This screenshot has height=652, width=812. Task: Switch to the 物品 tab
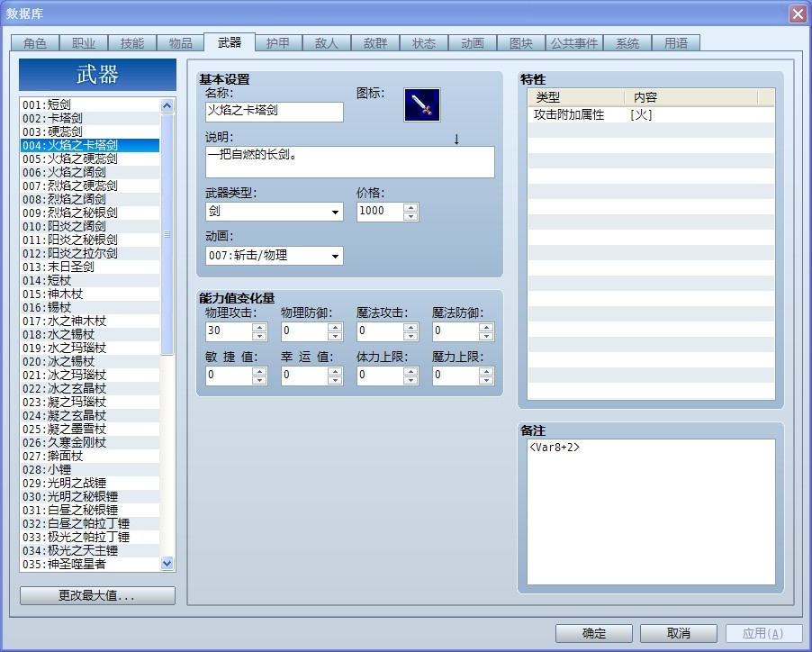(181, 43)
